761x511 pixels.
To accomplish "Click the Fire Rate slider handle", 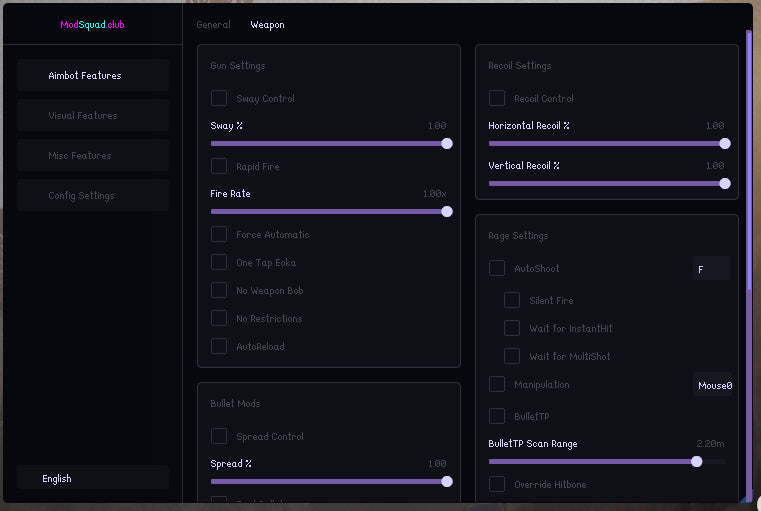I will pyautogui.click(x=447, y=211).
